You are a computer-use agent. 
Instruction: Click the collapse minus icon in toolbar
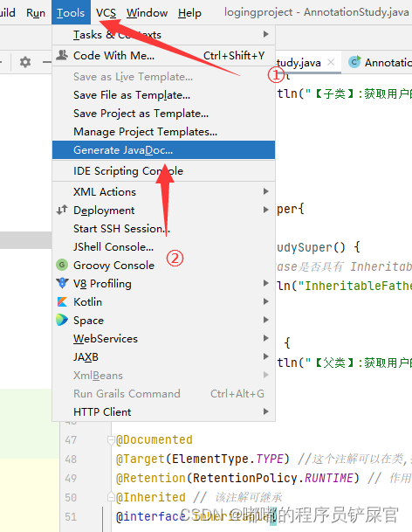point(47,62)
